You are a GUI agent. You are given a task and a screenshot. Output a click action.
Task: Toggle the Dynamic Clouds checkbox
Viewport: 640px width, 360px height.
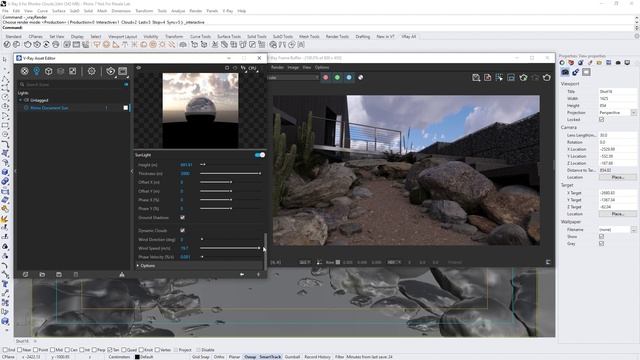pos(182,231)
